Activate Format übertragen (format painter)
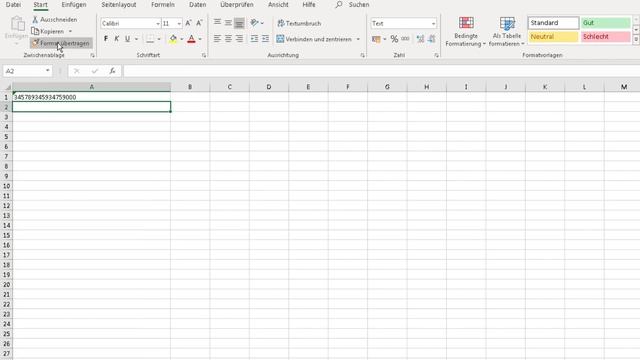Screen dimensions: 640x360 [x=61, y=43]
